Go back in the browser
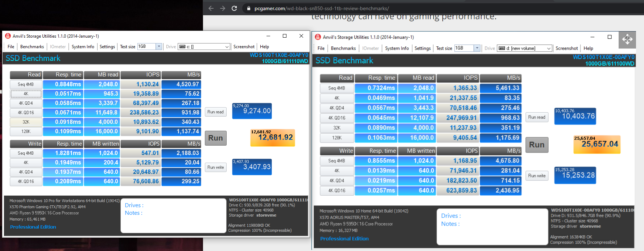 pyautogui.click(x=211, y=8)
